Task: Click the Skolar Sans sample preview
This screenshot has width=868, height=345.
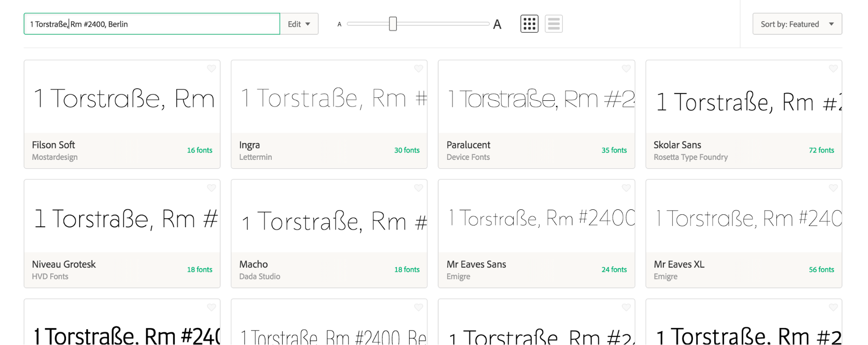Action: point(749,102)
